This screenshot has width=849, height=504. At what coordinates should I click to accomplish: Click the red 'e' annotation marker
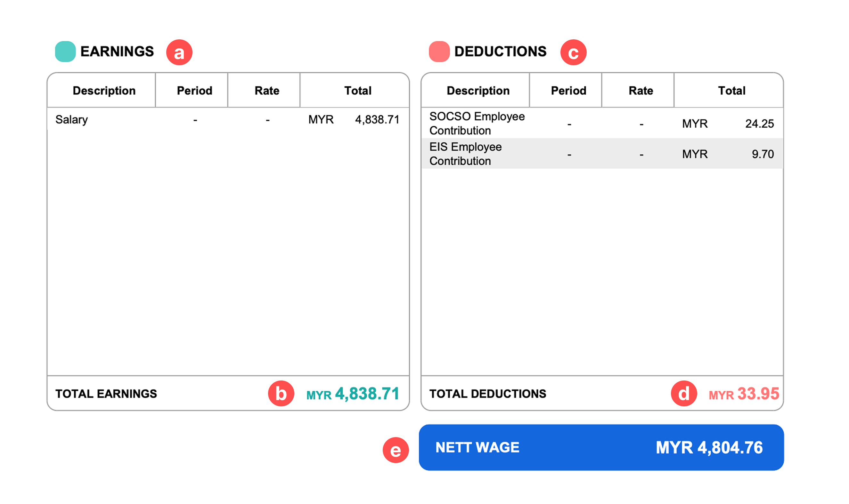point(395,450)
